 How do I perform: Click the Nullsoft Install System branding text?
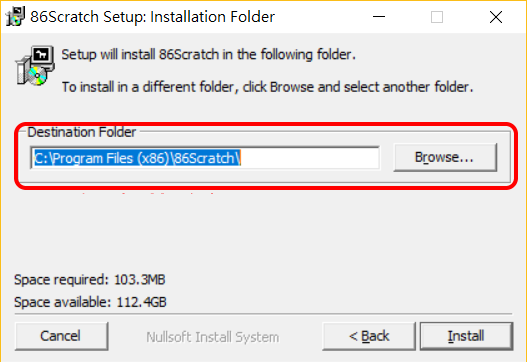[x=213, y=337]
